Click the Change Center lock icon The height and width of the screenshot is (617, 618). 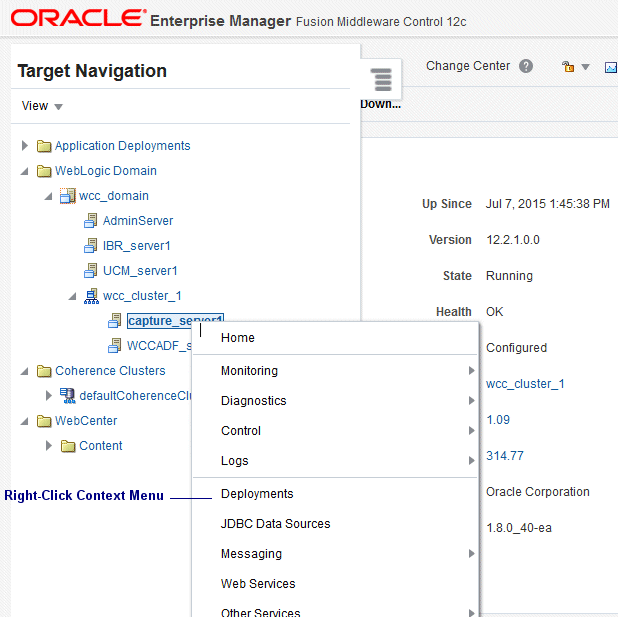[568, 67]
